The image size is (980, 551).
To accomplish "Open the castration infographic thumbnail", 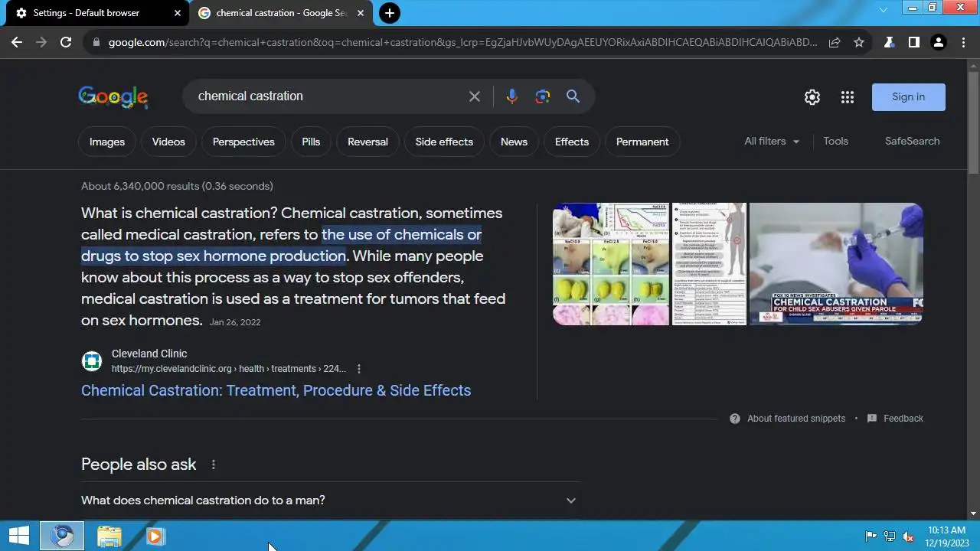I will tap(709, 264).
